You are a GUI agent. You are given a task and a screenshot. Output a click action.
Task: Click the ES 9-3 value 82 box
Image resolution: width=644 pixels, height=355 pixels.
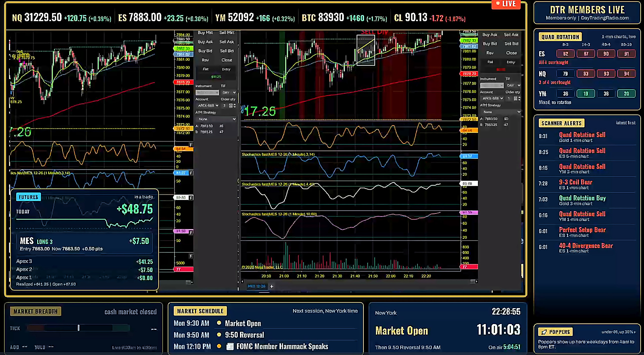click(x=566, y=54)
